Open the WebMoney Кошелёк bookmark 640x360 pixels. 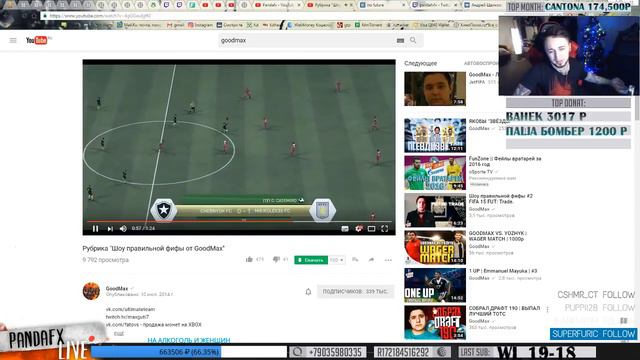coord(310,25)
